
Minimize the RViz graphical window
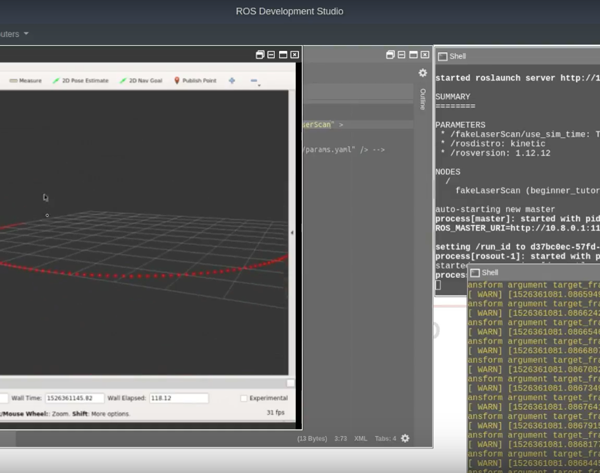point(271,55)
